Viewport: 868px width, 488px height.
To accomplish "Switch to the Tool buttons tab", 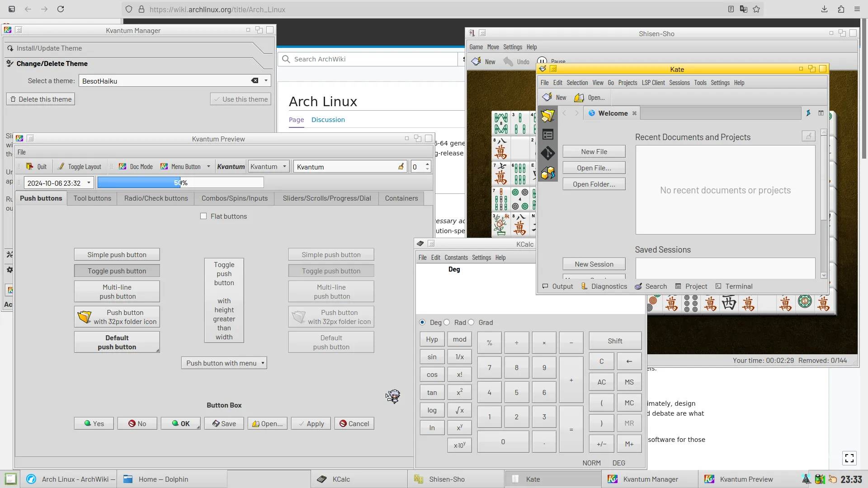I will (x=92, y=198).
